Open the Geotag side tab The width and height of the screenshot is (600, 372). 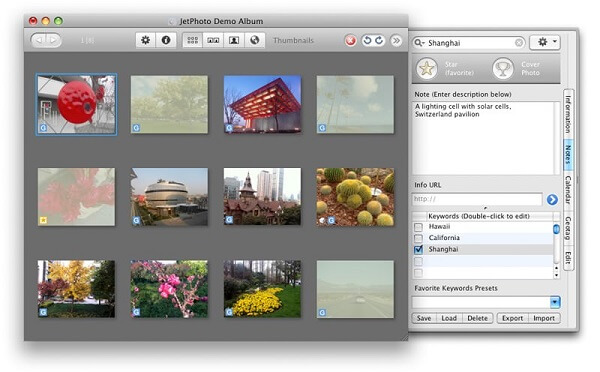(568, 228)
